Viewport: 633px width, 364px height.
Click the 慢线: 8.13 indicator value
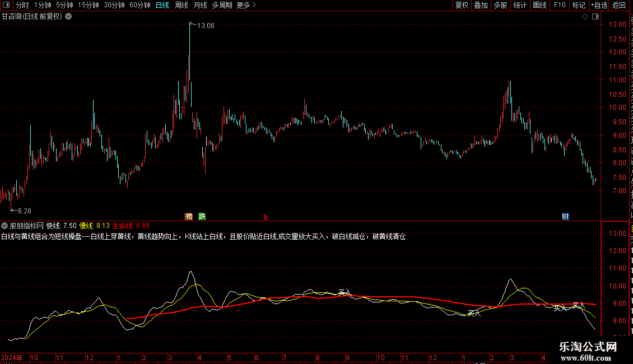coord(95,226)
